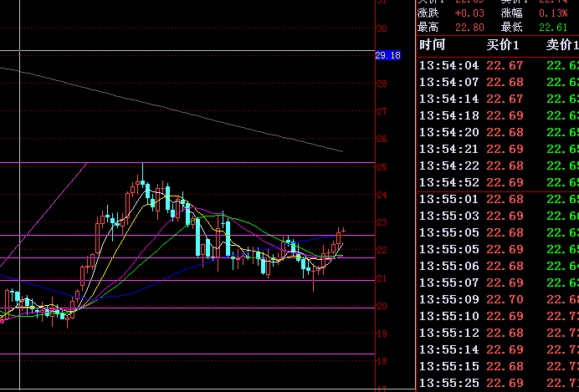Image resolution: width=579 pixels, height=392 pixels.
Task: Click buy price 22.67 in 13:54:04 row
Action: 505,66
